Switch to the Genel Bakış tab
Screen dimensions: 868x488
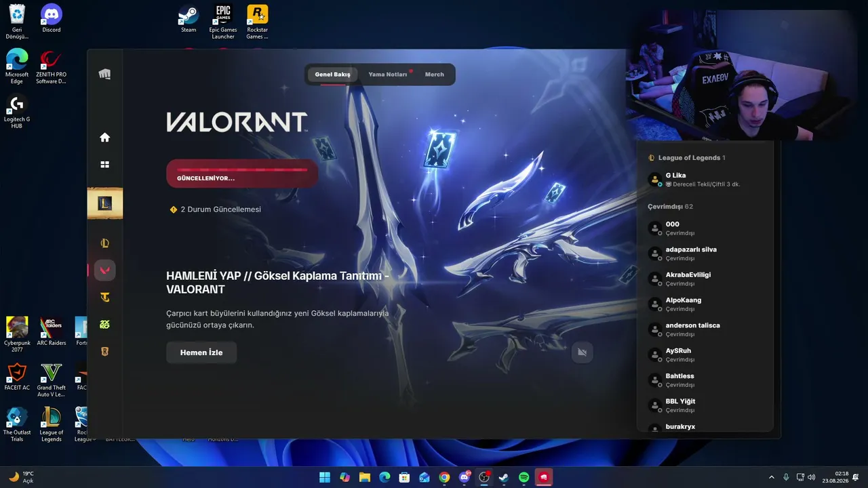coord(332,75)
